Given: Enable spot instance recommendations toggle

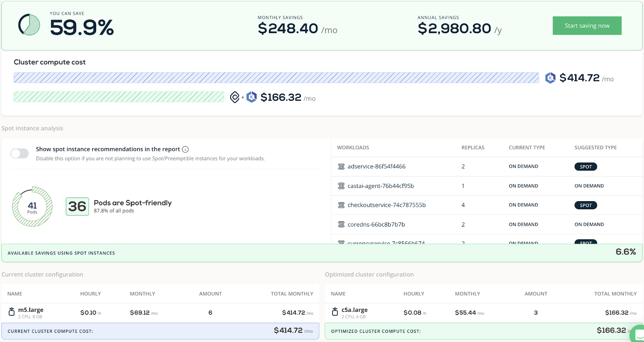Looking at the screenshot, I should [20, 153].
